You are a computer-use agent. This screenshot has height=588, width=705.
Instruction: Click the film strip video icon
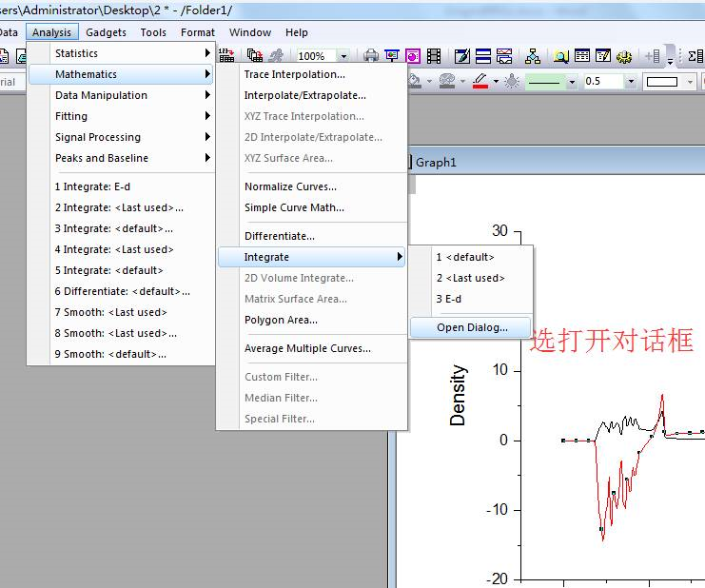(x=434, y=56)
